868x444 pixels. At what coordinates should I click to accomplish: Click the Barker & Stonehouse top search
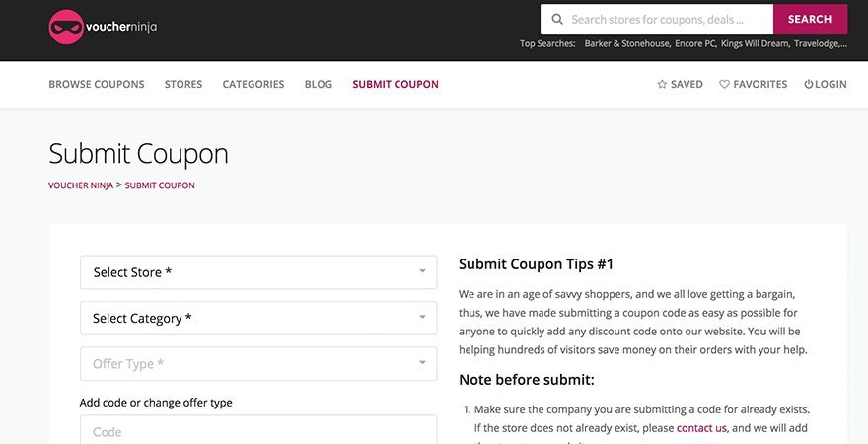click(x=627, y=43)
